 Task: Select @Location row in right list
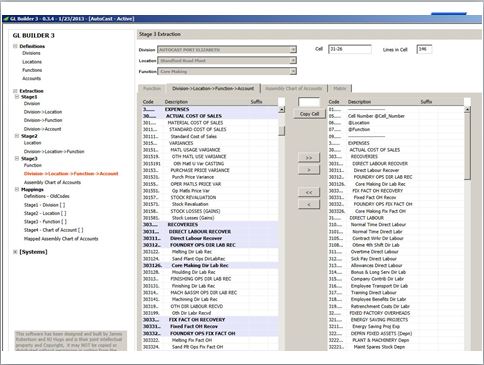tap(396, 123)
